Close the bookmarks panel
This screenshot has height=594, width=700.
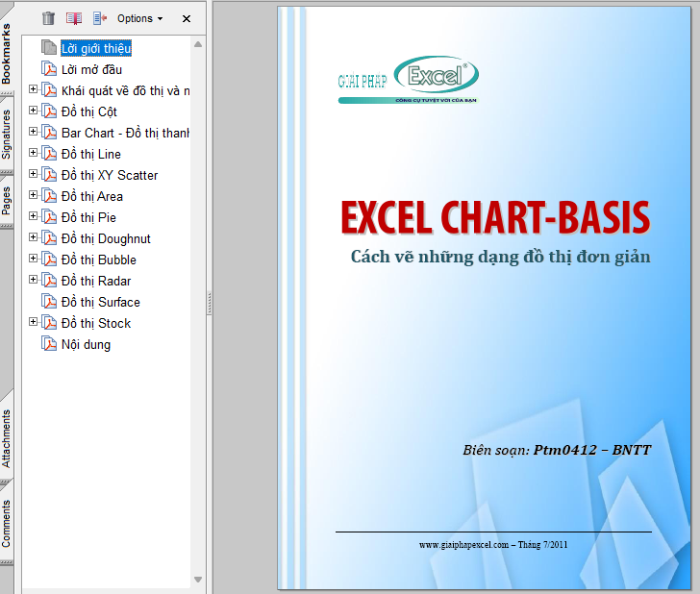coord(187,18)
